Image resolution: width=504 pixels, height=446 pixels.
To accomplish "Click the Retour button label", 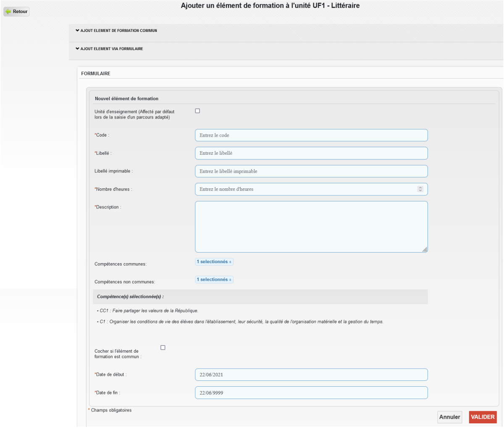I will tap(20, 12).
